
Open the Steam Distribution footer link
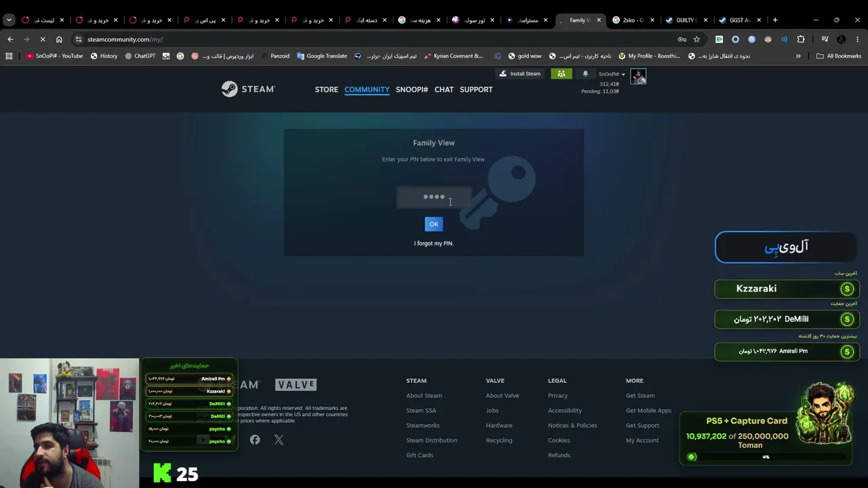tap(431, 441)
